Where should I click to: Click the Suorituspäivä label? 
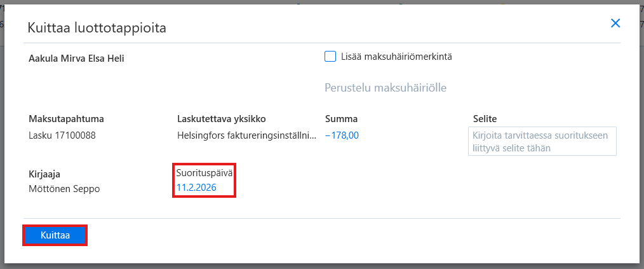(x=205, y=173)
